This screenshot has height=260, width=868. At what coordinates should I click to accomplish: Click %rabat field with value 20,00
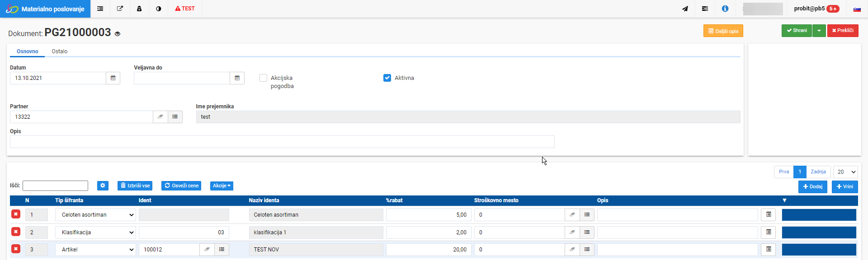(429, 249)
